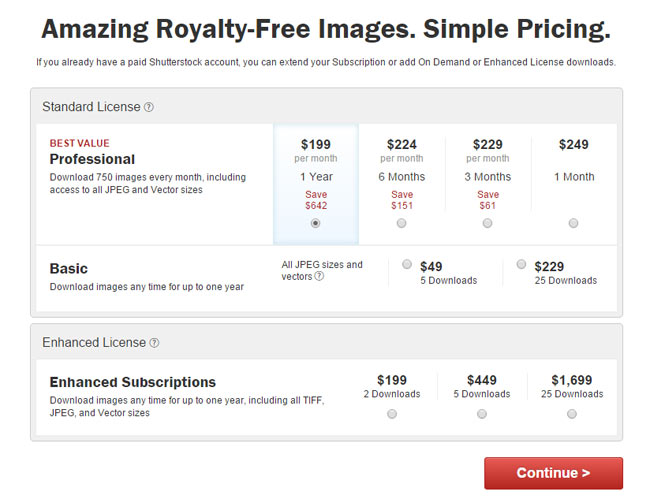Choose the $249 1 Month plan

pos(573,223)
